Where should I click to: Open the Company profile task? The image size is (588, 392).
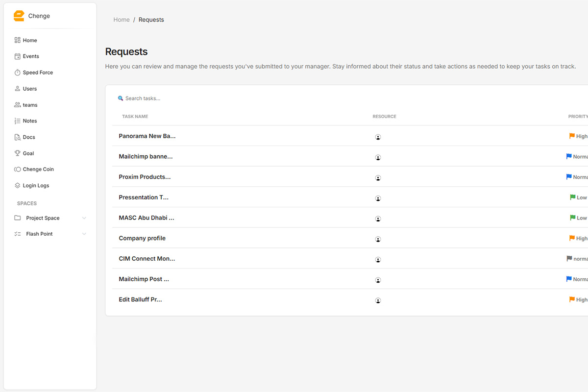point(142,238)
